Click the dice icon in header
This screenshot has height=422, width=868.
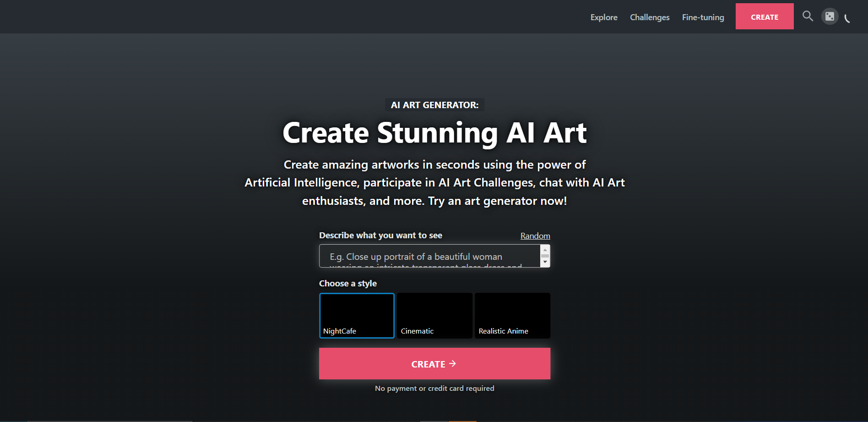point(830,17)
